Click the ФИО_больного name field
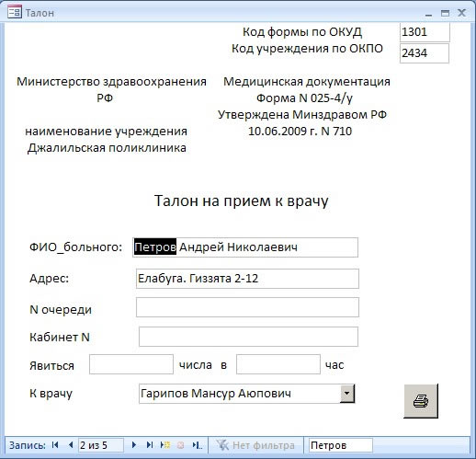Screen dimensions: 476x459 point(245,247)
